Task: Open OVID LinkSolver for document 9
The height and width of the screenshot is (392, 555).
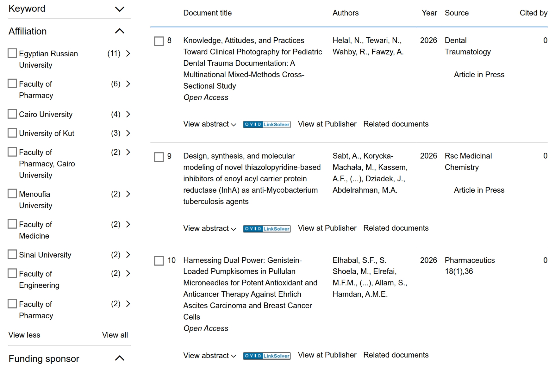Action: point(267,229)
